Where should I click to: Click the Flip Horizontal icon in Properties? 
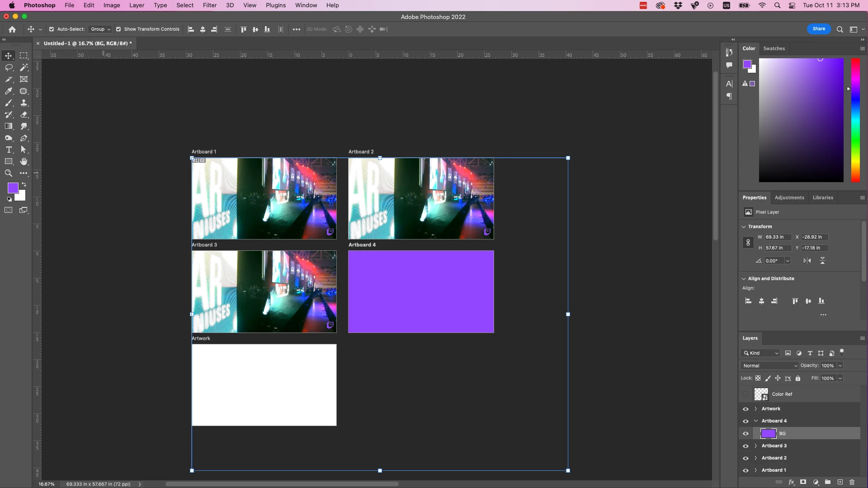click(807, 261)
